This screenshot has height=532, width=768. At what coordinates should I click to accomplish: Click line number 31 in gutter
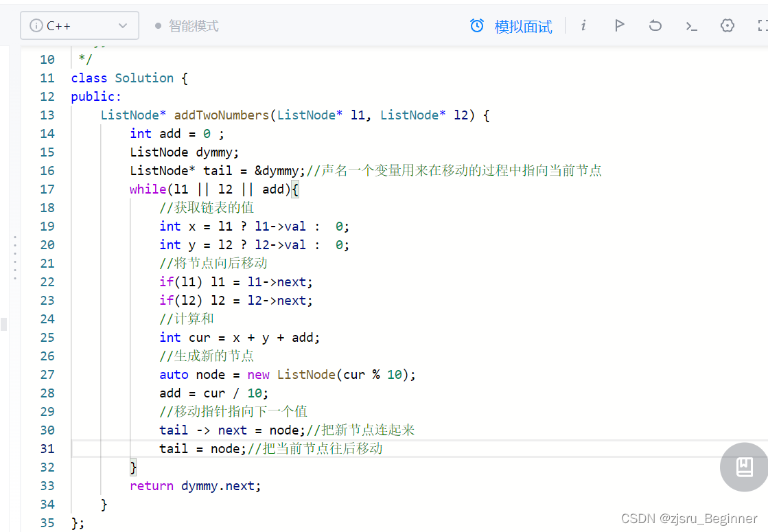click(47, 449)
